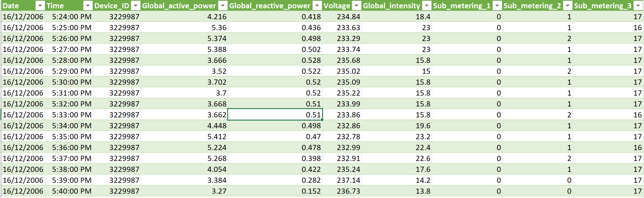This screenshot has height=198, width=644.
Task: Select the Sub_metering_2 header cell
Action: 537,6
